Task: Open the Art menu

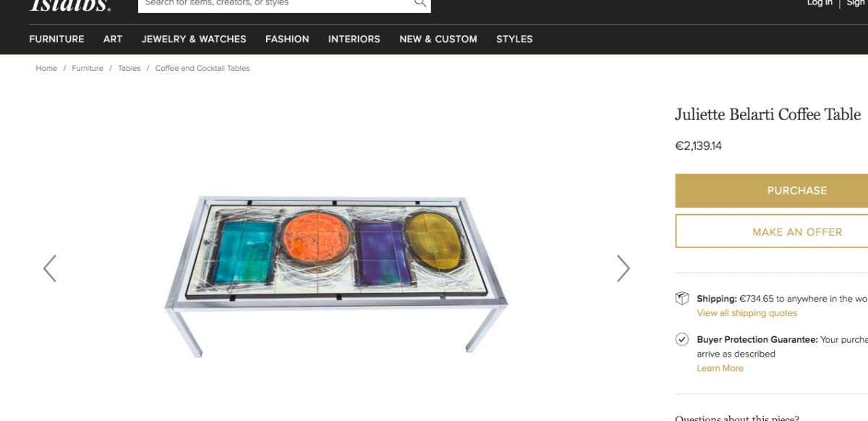Action: 113,39
